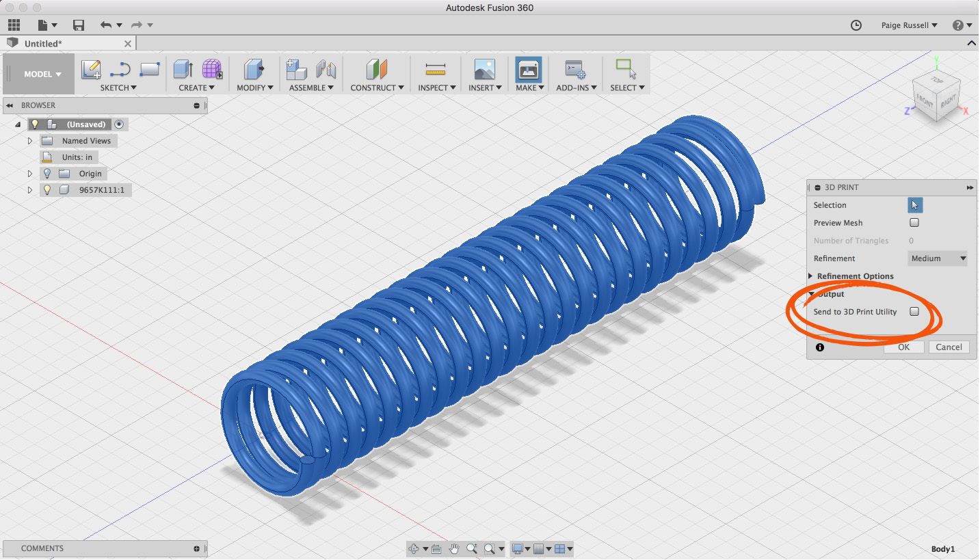Click the New Component icon
The image size is (980, 560).
click(296, 70)
